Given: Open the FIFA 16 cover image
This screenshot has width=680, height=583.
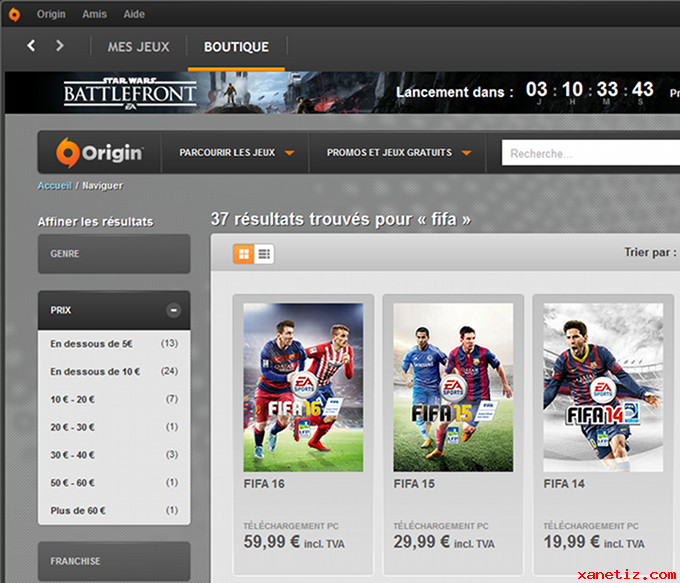Looking at the screenshot, I should coord(303,387).
